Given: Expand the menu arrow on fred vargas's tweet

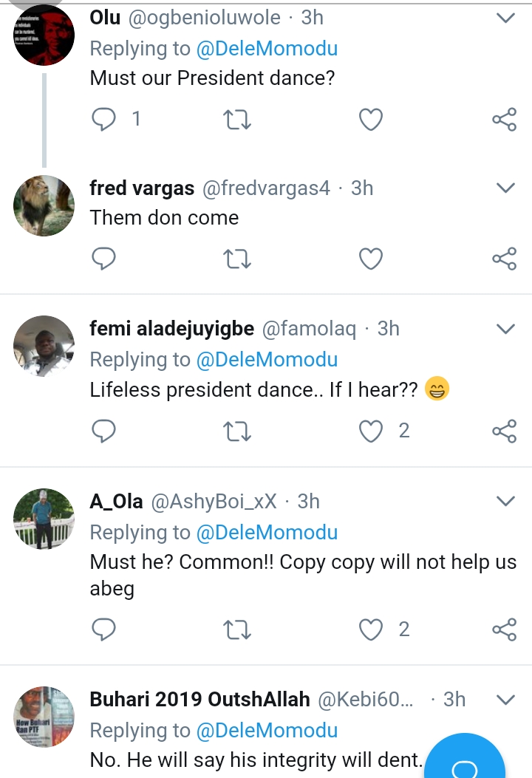Looking at the screenshot, I should [505, 188].
